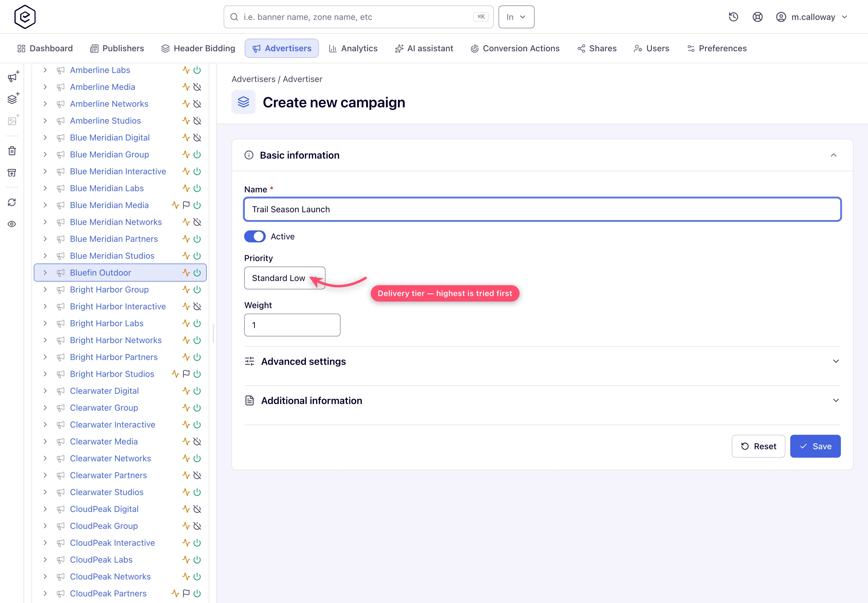Open the Header Bidding tab
Image resolution: width=868 pixels, height=603 pixels.
point(198,48)
